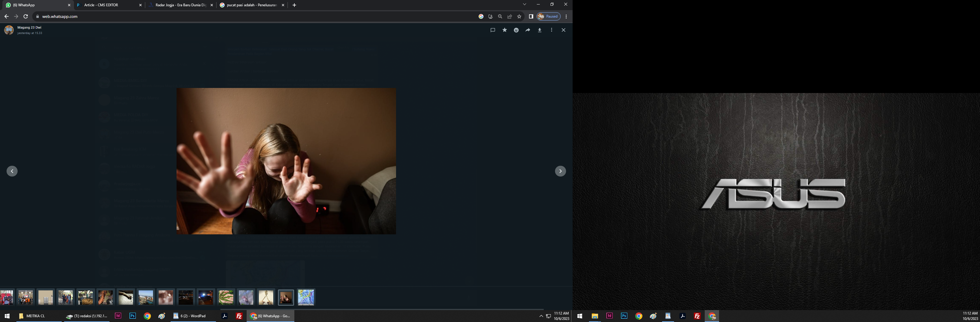This screenshot has width=980, height=322.
Task: Open the media viewer three-dot menu
Action: tap(552, 30)
